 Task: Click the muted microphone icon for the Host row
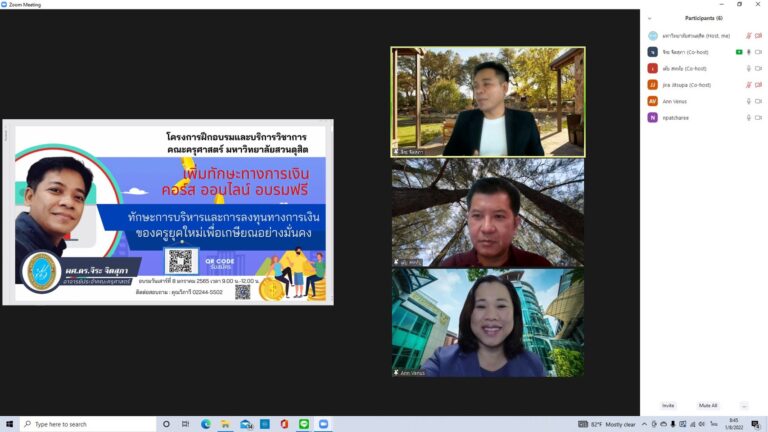point(748,36)
